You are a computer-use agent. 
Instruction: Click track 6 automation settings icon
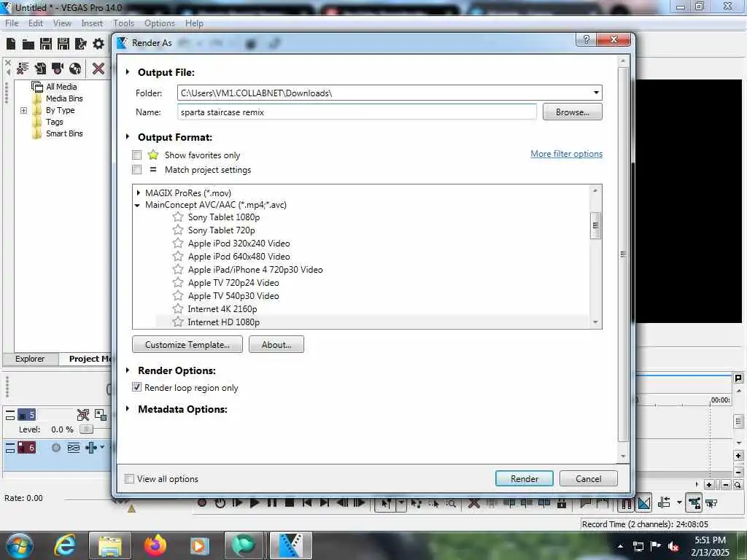91,448
